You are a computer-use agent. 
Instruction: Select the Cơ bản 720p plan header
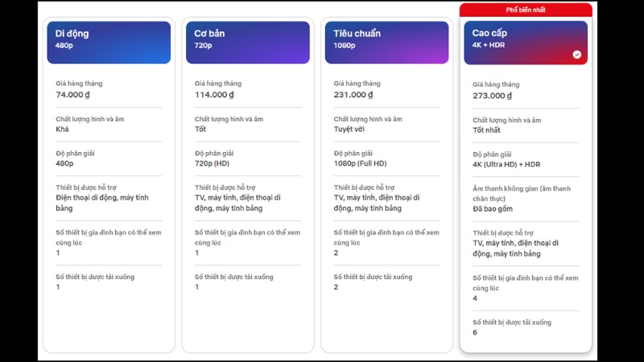pyautogui.click(x=248, y=42)
